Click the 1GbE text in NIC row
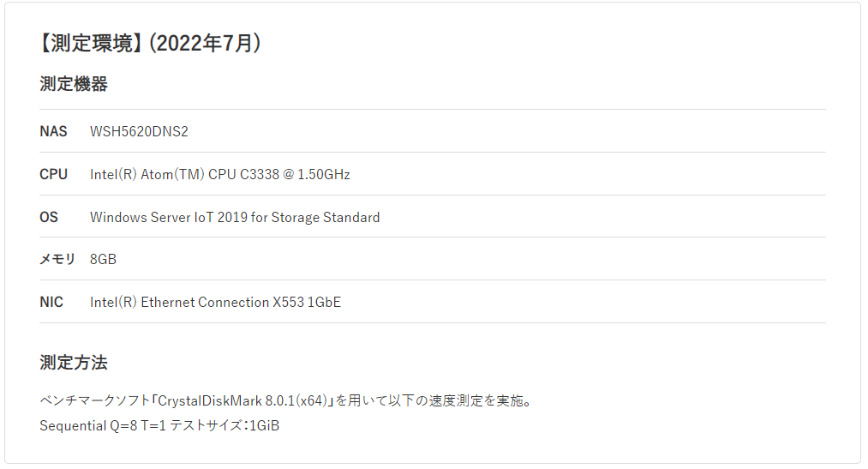868x469 pixels. pos(325,303)
